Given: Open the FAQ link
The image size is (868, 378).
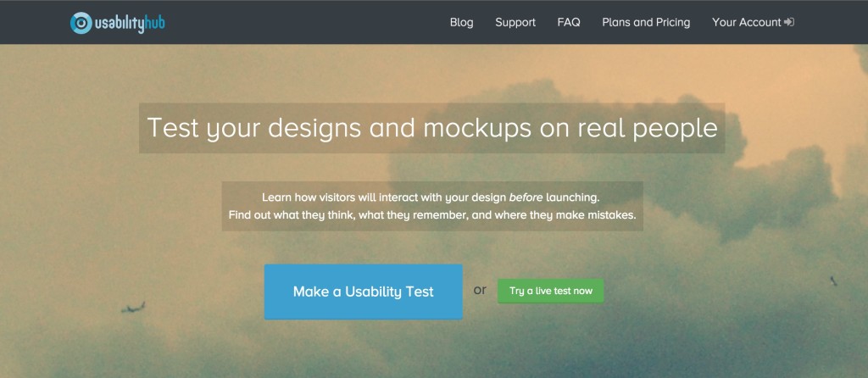Looking at the screenshot, I should click(569, 22).
